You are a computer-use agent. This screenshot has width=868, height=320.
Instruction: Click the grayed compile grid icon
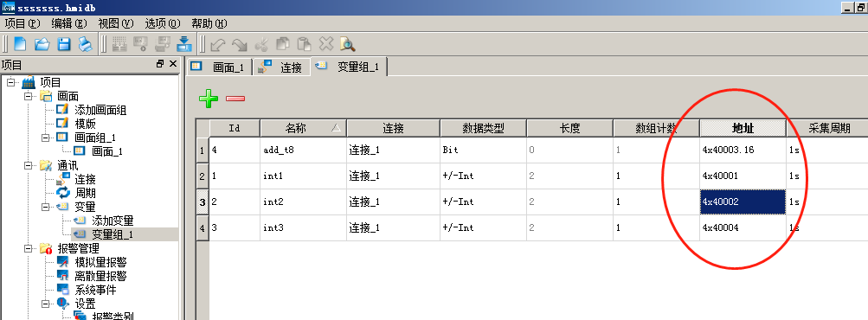[x=119, y=44]
